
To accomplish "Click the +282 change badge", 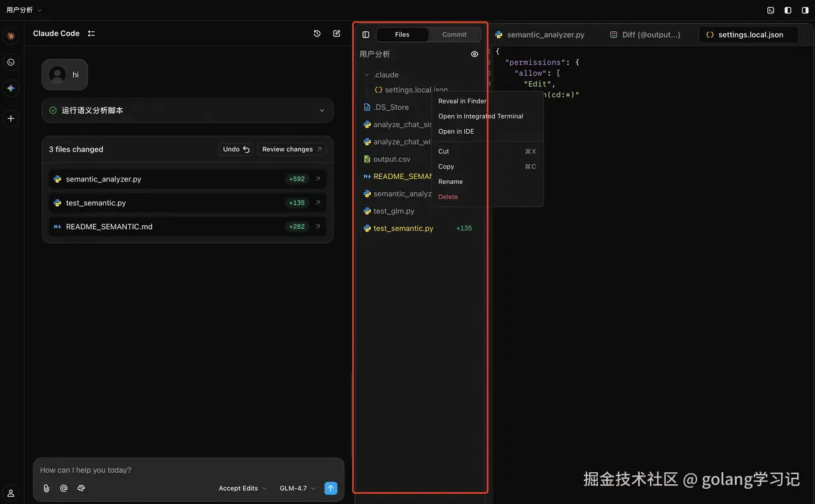I will tap(297, 227).
